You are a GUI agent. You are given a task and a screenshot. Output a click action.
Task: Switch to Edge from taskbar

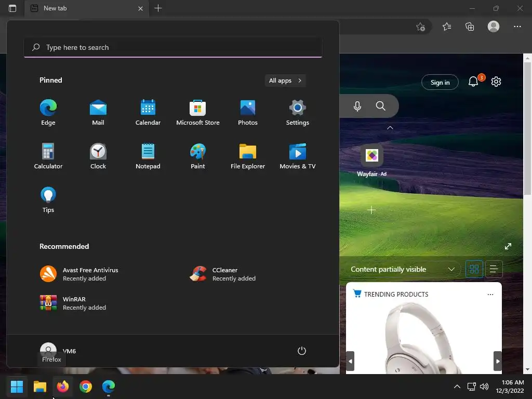109,387
